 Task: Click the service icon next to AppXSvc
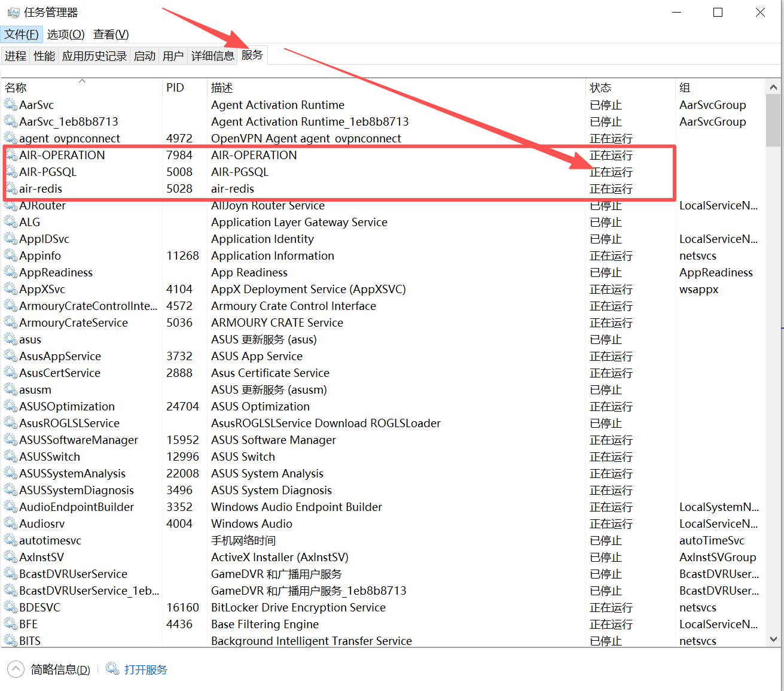coord(11,289)
